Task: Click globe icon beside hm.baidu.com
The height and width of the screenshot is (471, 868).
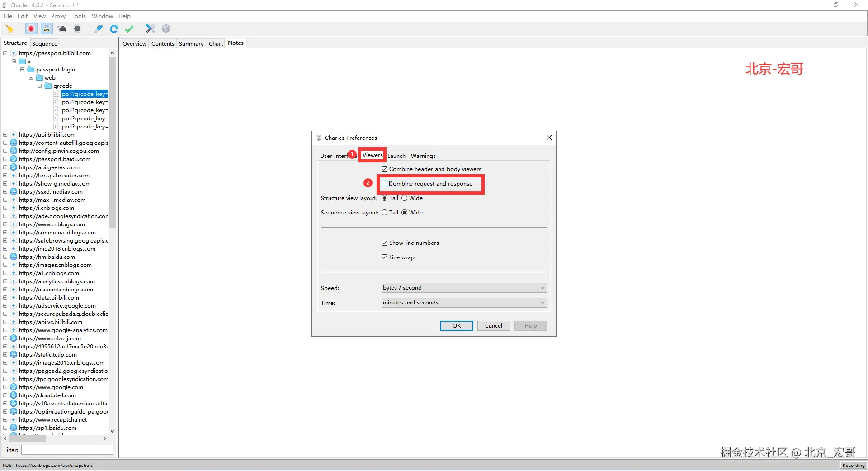Action: (x=14, y=257)
